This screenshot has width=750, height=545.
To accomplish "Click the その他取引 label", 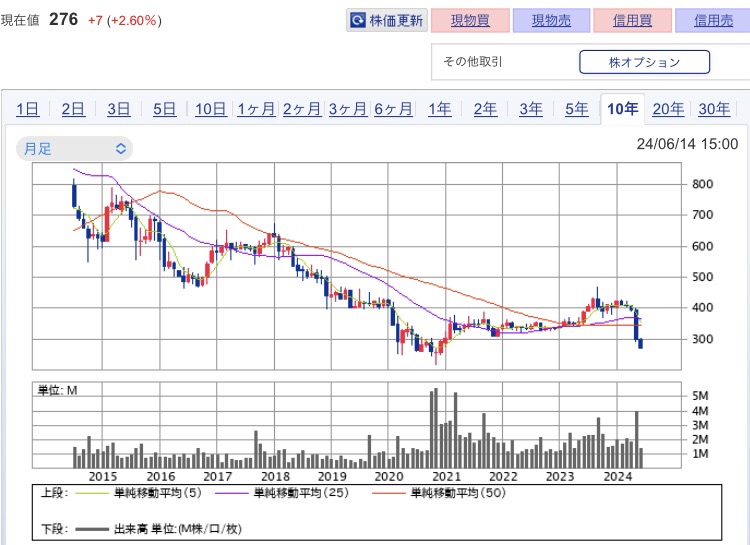I will coord(473,62).
